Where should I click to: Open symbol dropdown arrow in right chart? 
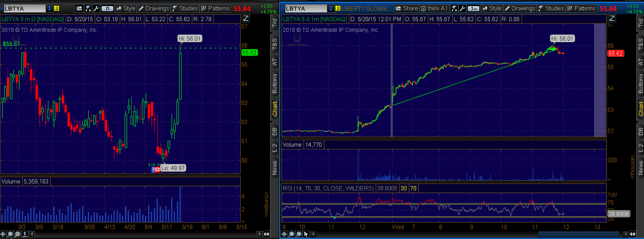click(331, 8)
